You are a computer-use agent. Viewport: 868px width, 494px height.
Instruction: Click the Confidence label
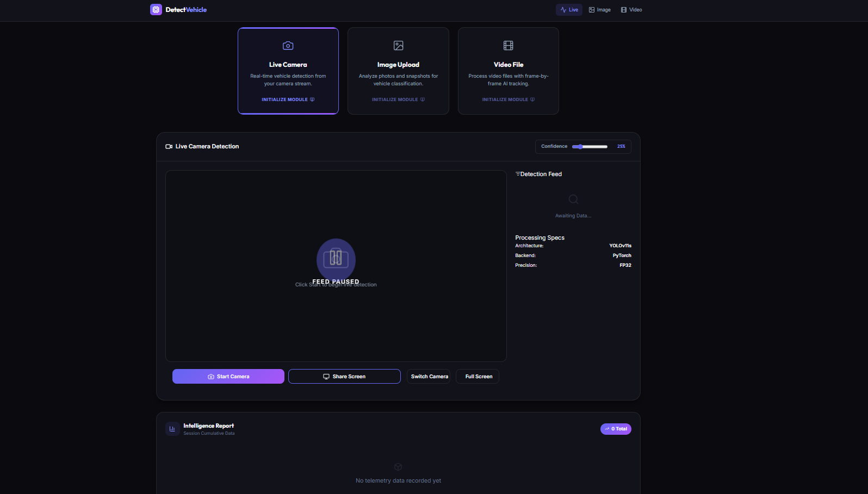tap(554, 147)
